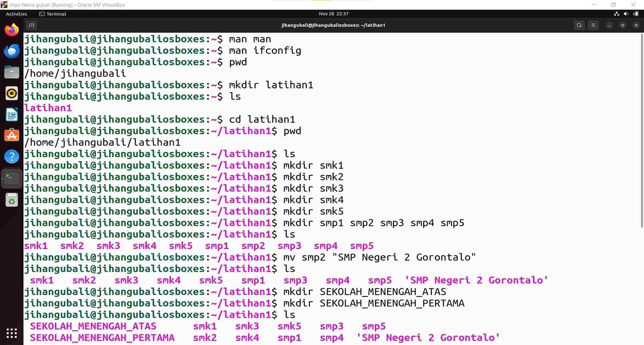644x345 pixels.
Task: Launch LibreOffice Writer from the dock
Action: [12, 114]
